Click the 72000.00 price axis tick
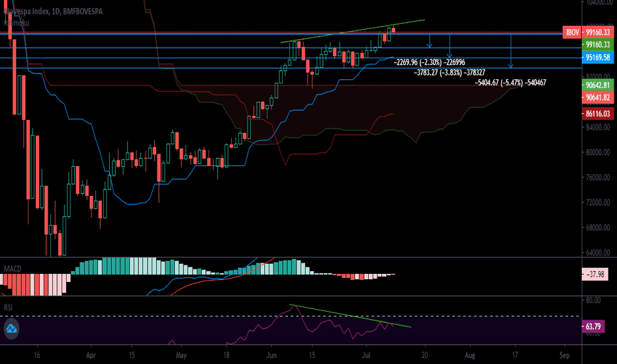Image resolution: width=617 pixels, height=364 pixels. [x=598, y=203]
